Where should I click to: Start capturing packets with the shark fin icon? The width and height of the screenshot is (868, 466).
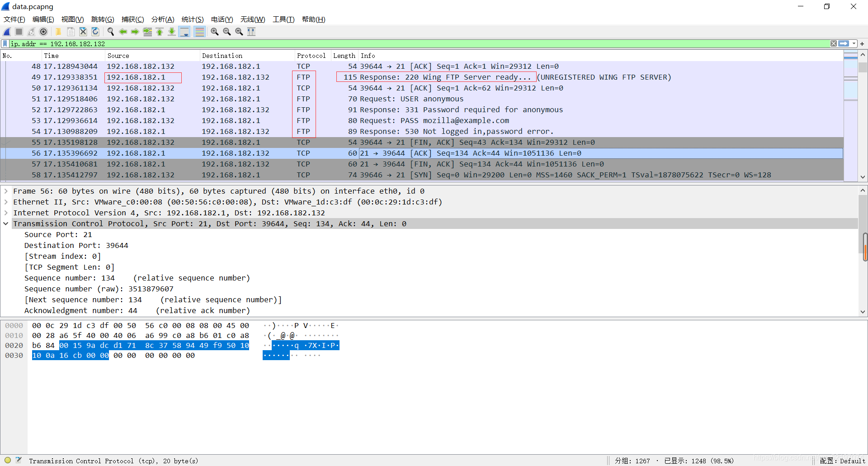coord(7,32)
